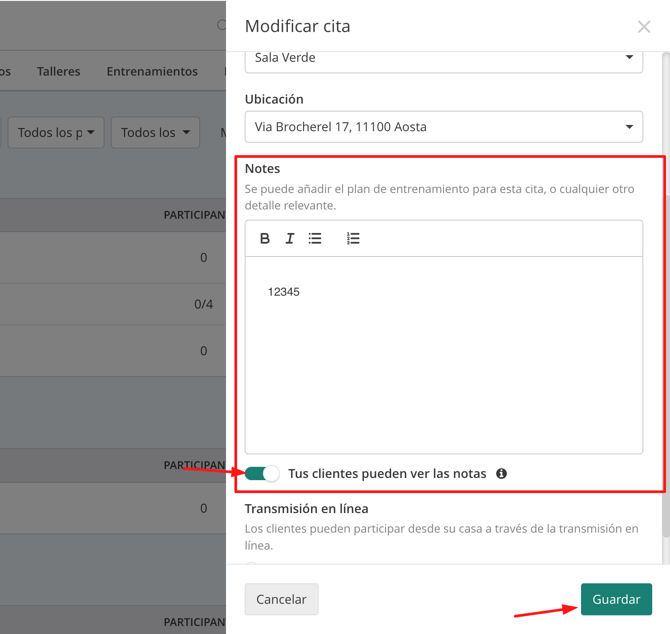Click the 'Notes' section label
The image size is (670, 634).
262,169
